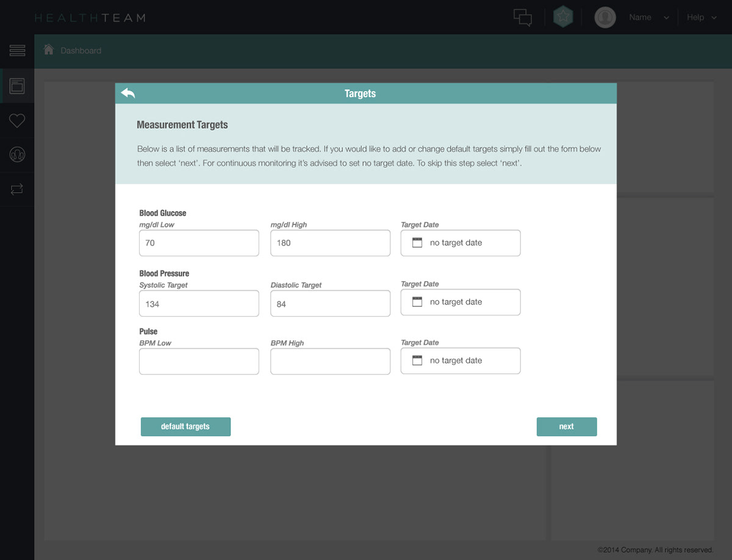Expand the Name account dropdown
Viewport: 732px width, 560px height.
pyautogui.click(x=649, y=17)
